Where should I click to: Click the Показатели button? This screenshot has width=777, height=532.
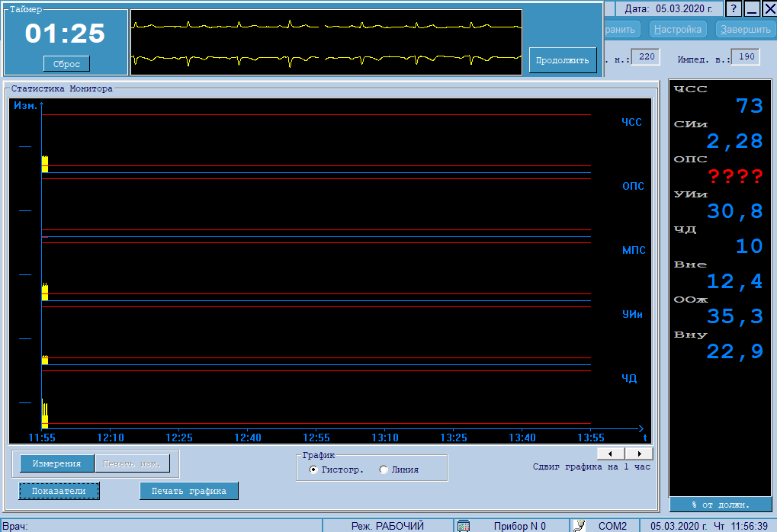(x=59, y=491)
